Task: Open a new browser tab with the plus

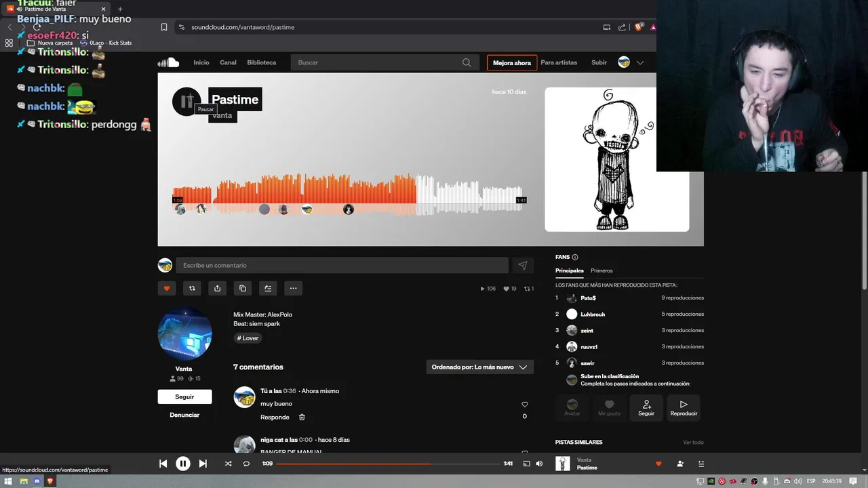Action: [x=120, y=9]
